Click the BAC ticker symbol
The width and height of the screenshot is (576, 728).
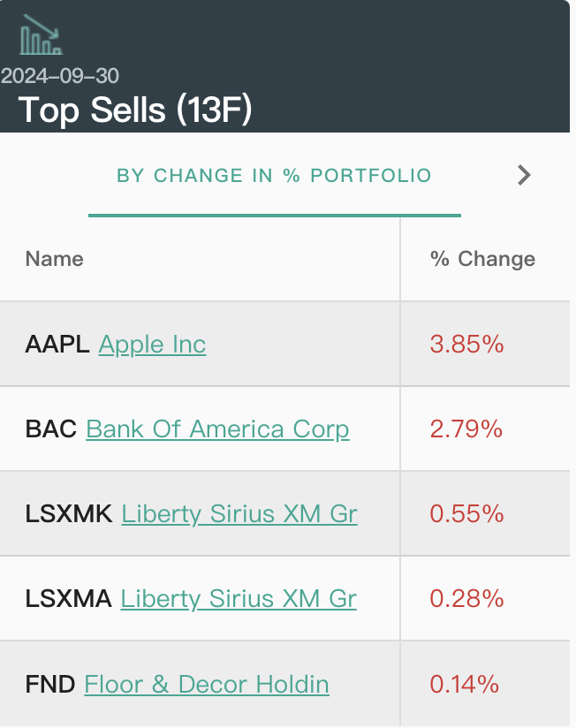tap(51, 429)
